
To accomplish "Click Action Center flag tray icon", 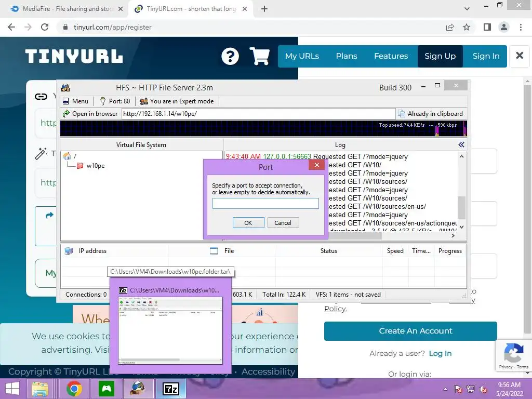I will (x=458, y=389).
